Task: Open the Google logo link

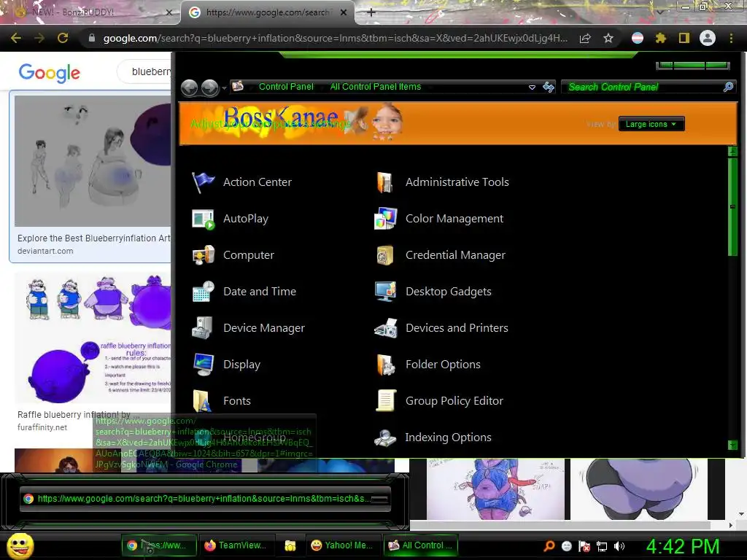Action: (x=50, y=72)
